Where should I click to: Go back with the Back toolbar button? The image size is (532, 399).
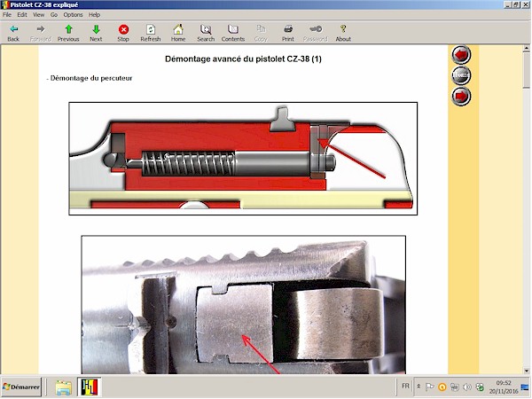tap(13, 34)
